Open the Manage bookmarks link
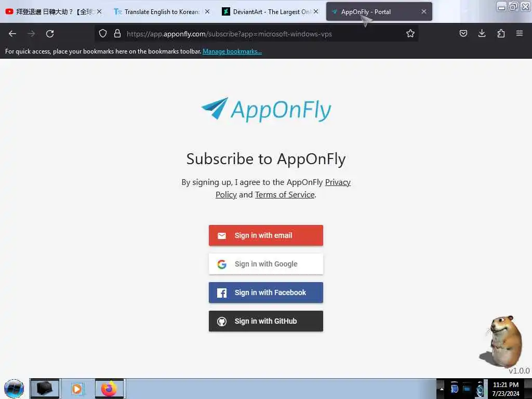The image size is (532, 399). [x=232, y=51]
